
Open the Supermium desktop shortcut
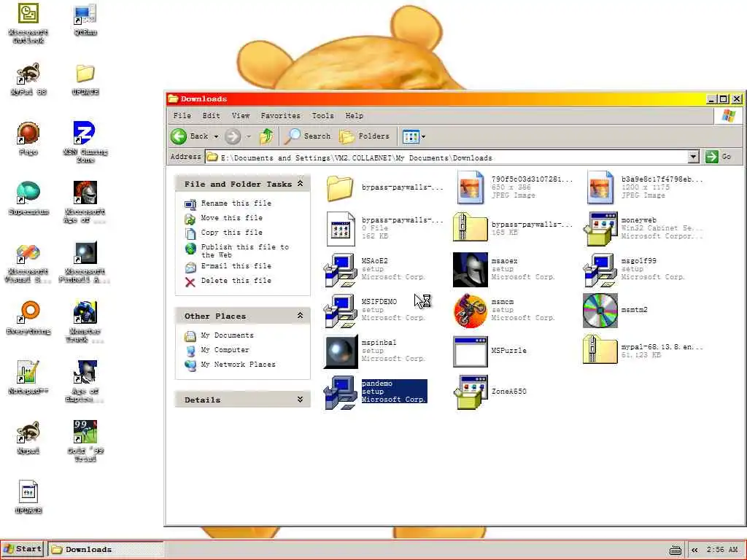(x=28, y=198)
